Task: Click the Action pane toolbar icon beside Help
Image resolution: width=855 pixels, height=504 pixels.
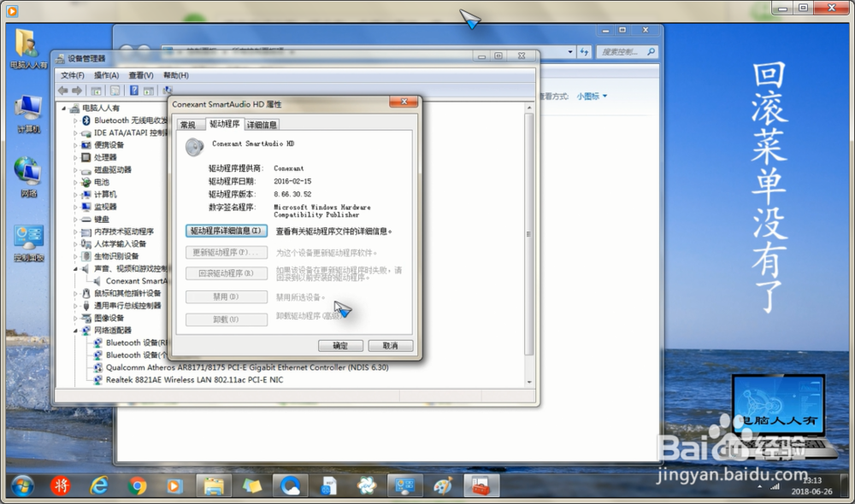Action: [x=148, y=91]
